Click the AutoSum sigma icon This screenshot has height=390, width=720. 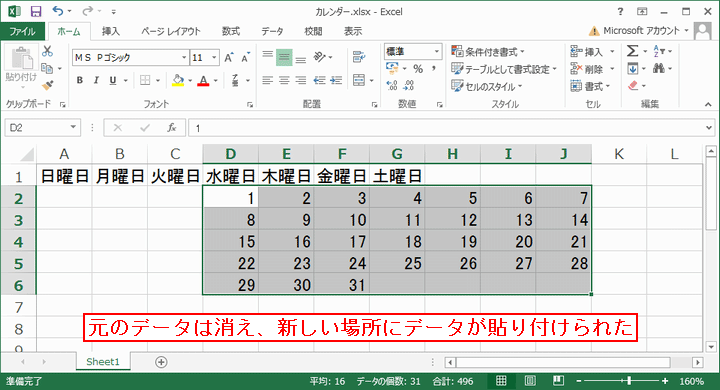[632, 51]
